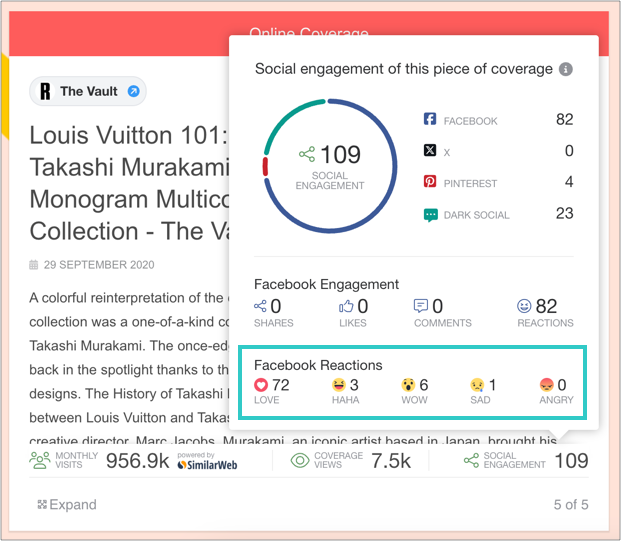Click the Facebook shares icon
The image size is (621, 541).
[x=261, y=306]
